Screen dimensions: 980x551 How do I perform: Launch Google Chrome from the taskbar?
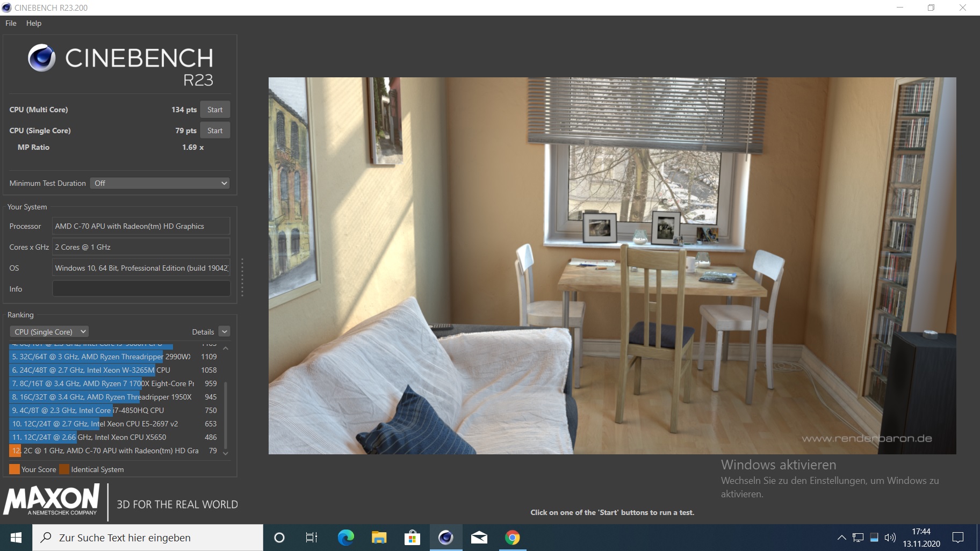click(x=512, y=538)
